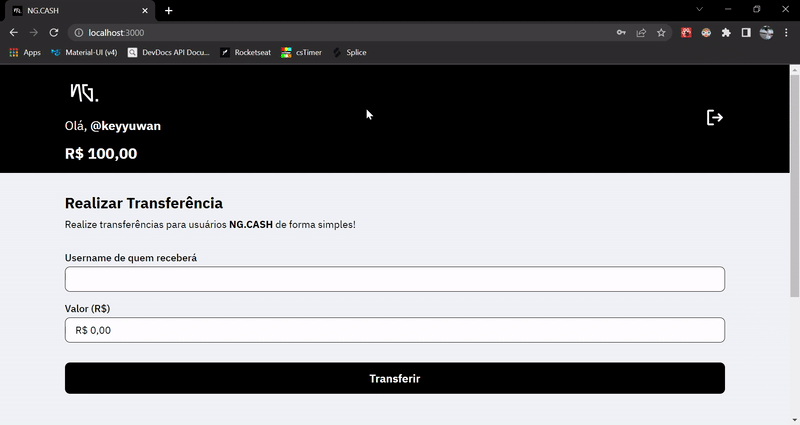This screenshot has height=425, width=800.
Task: Click the R$ 100,00 balance text
Action: pyautogui.click(x=101, y=154)
